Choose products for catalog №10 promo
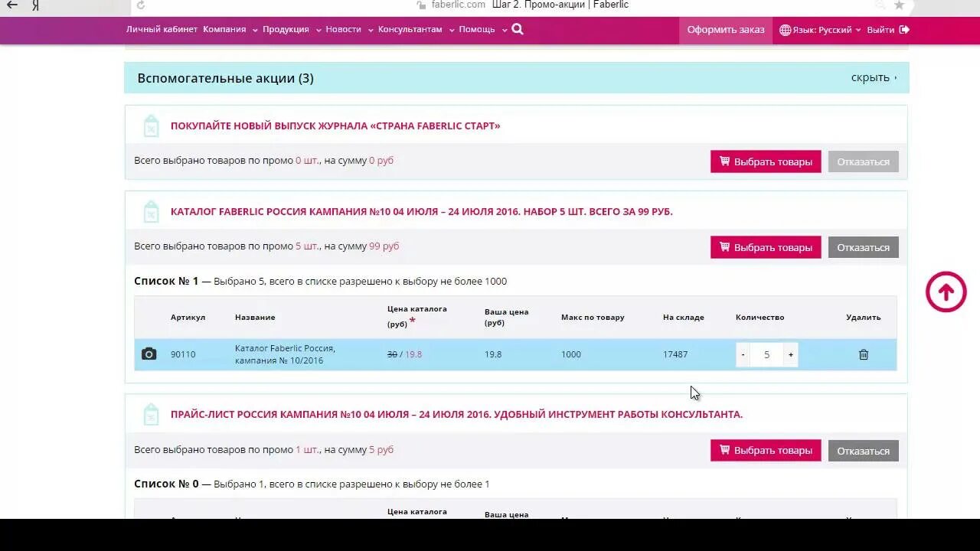Viewport: 980px width, 551px height. (x=766, y=247)
